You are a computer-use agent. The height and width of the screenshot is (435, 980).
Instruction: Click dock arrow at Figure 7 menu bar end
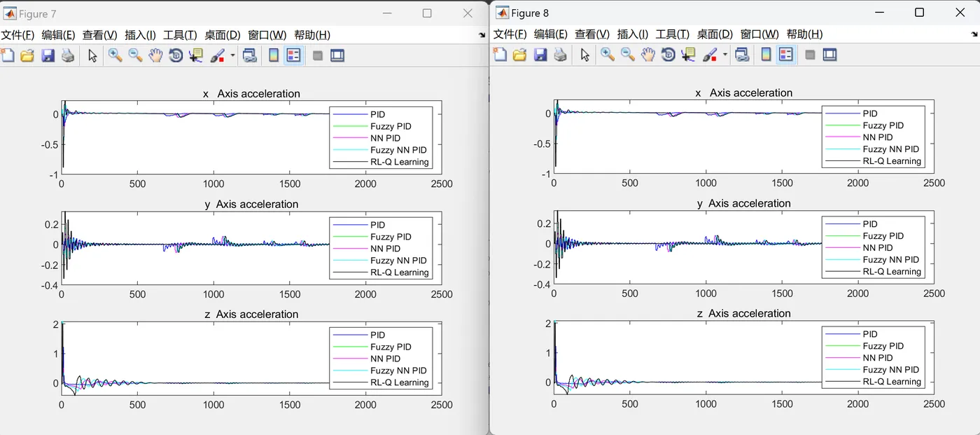pyautogui.click(x=482, y=35)
